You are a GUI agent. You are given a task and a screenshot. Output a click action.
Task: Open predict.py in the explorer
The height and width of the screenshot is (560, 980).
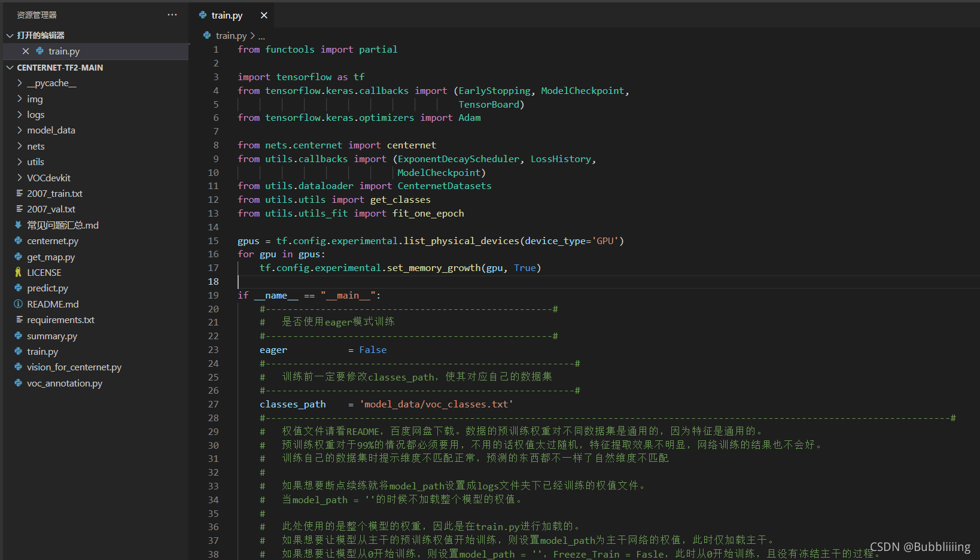pos(47,288)
